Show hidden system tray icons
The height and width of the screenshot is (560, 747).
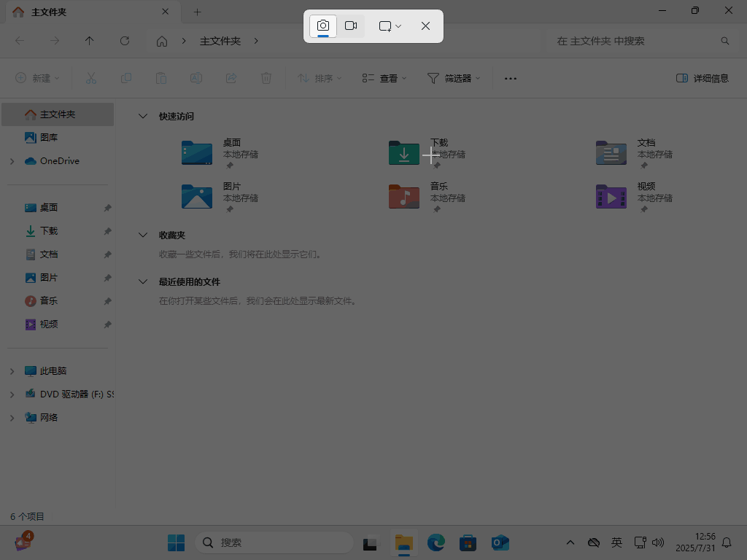click(570, 542)
